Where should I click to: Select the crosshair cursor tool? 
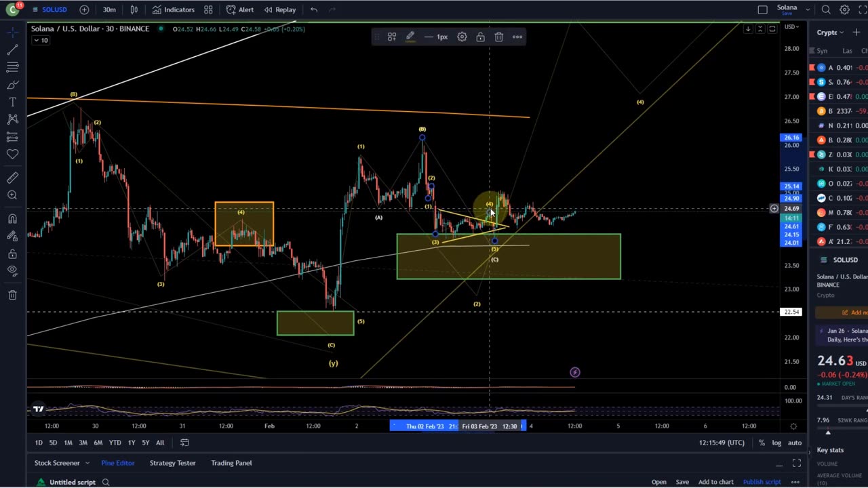coord(12,32)
